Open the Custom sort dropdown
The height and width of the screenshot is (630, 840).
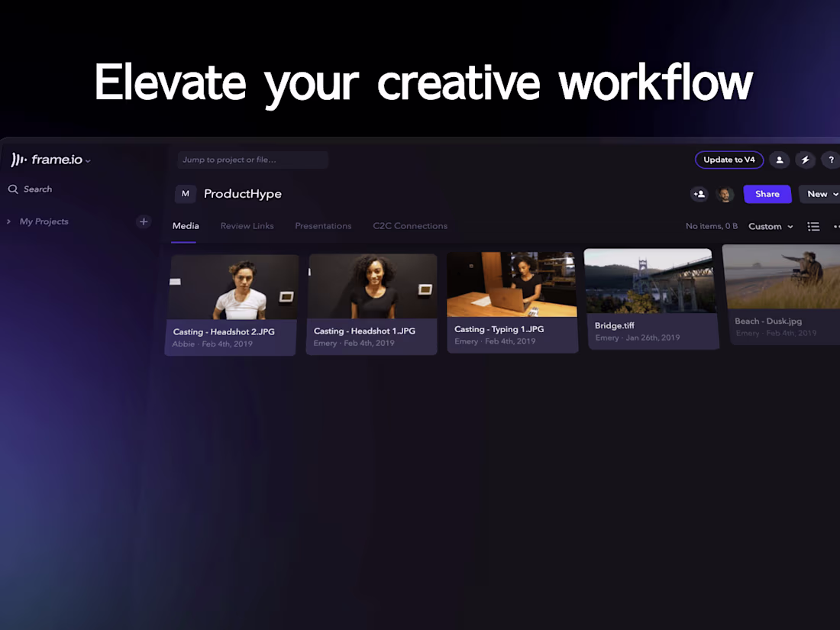[770, 226]
